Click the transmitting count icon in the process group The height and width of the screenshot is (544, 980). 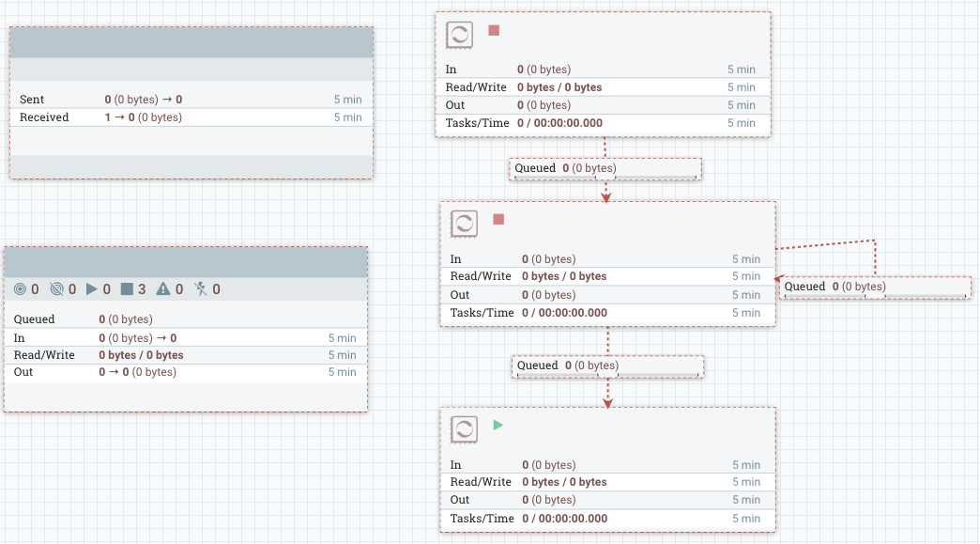point(21,288)
